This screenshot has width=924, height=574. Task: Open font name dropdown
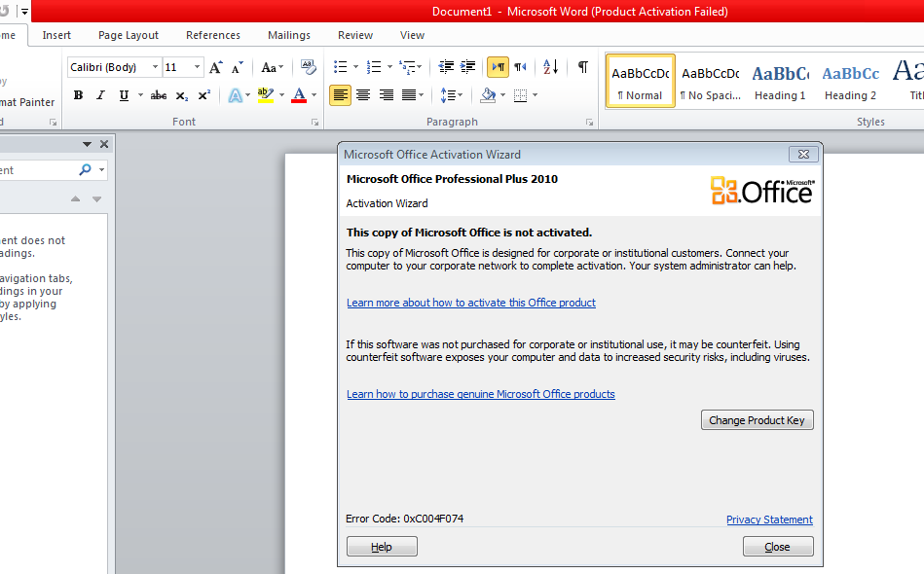point(155,67)
